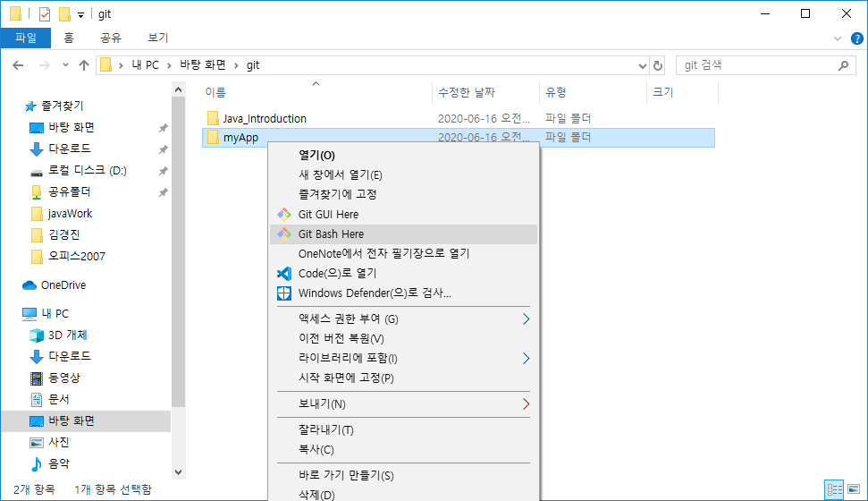The width and height of the screenshot is (868, 501).
Task: Switch to details view icon
Action: pyautogui.click(x=834, y=489)
